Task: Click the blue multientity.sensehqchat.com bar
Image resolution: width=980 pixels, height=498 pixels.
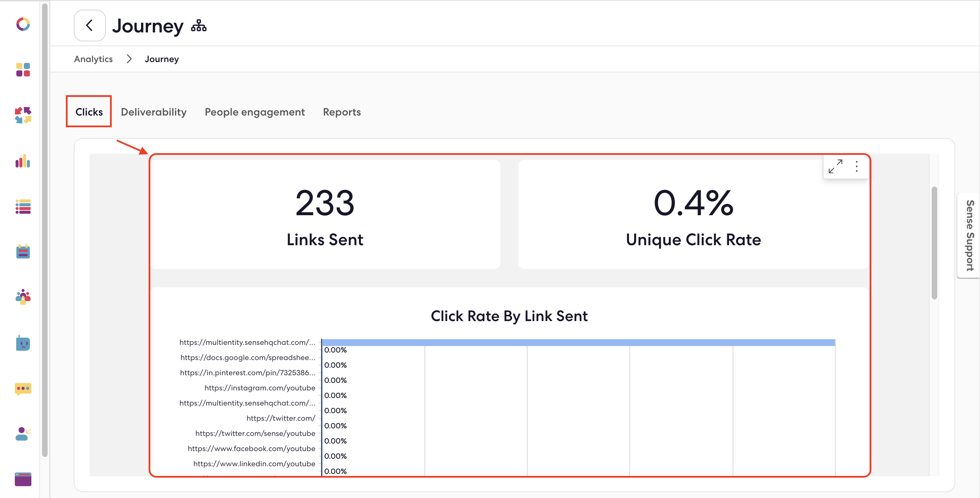Action: tap(571, 342)
